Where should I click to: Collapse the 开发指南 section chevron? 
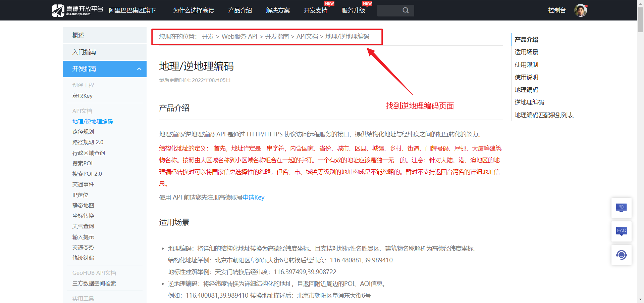click(139, 69)
